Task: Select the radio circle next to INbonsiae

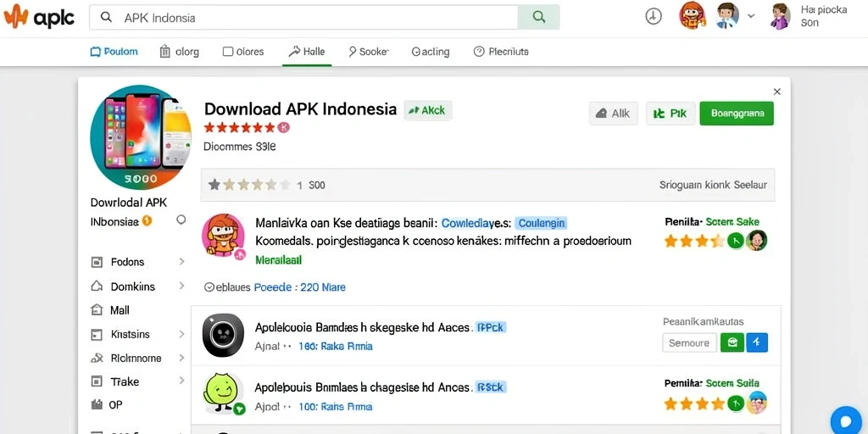Action: pos(181,220)
